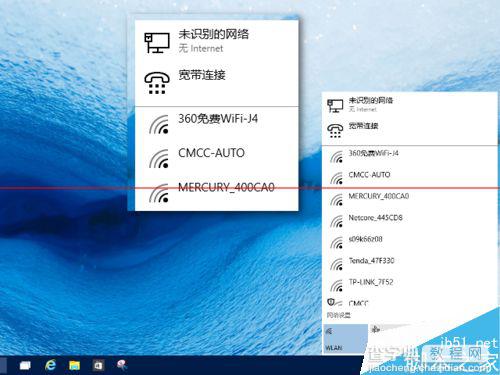Open Task View from the taskbar
This screenshot has width=500, height=375.
coord(25,366)
